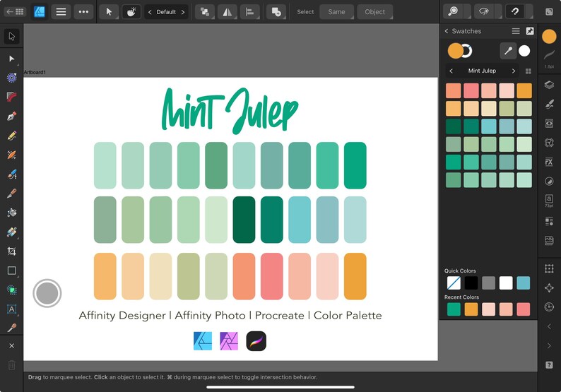Image resolution: width=561 pixels, height=392 pixels.
Task: Click the Procreate app icon on artboard
Action: 256,341
